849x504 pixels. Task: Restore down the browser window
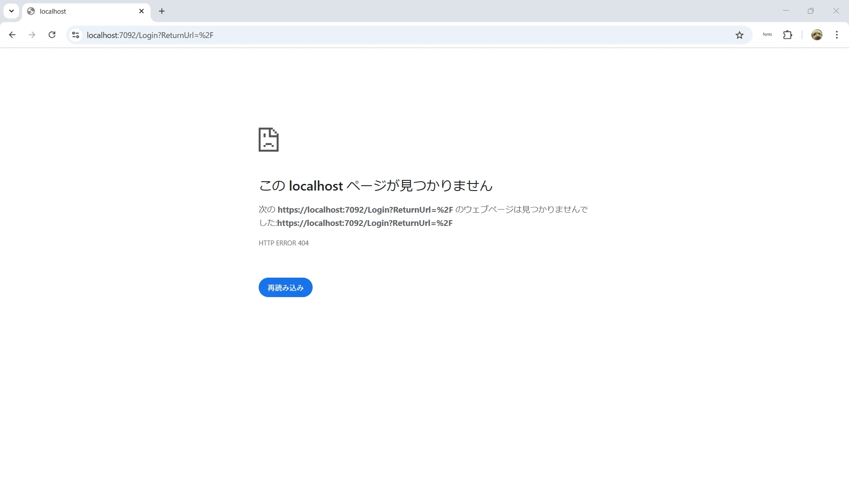[811, 11]
